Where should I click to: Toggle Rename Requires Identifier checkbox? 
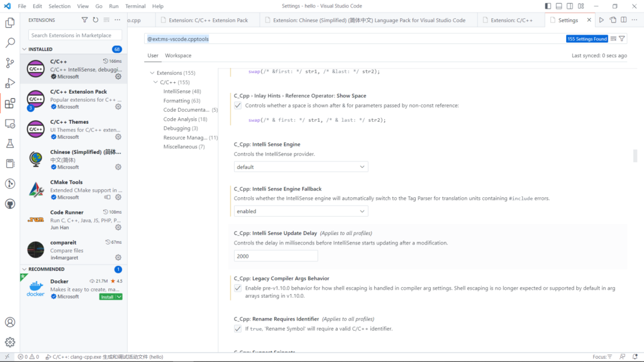click(x=238, y=329)
